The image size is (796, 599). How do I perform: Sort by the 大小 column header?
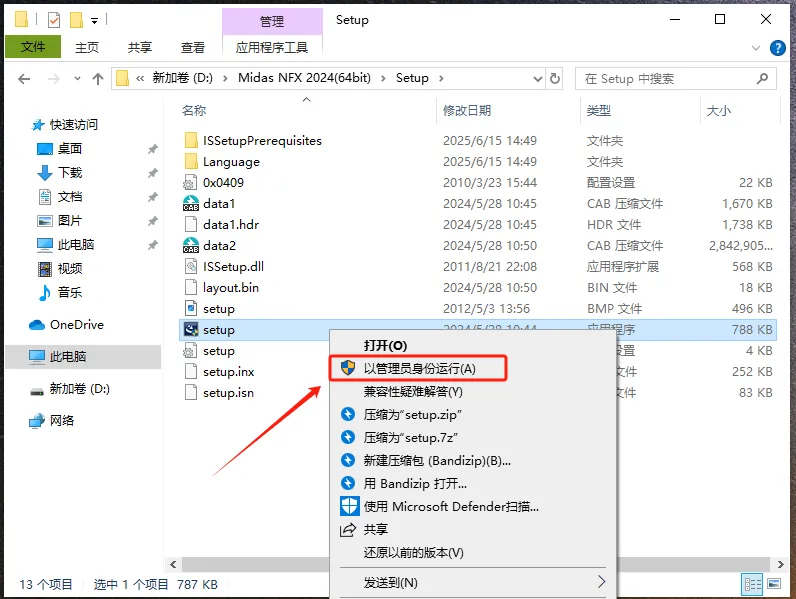(719, 110)
